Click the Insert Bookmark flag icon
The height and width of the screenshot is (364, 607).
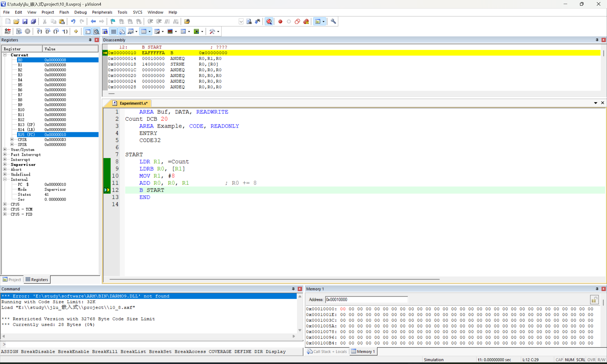pyautogui.click(x=113, y=22)
